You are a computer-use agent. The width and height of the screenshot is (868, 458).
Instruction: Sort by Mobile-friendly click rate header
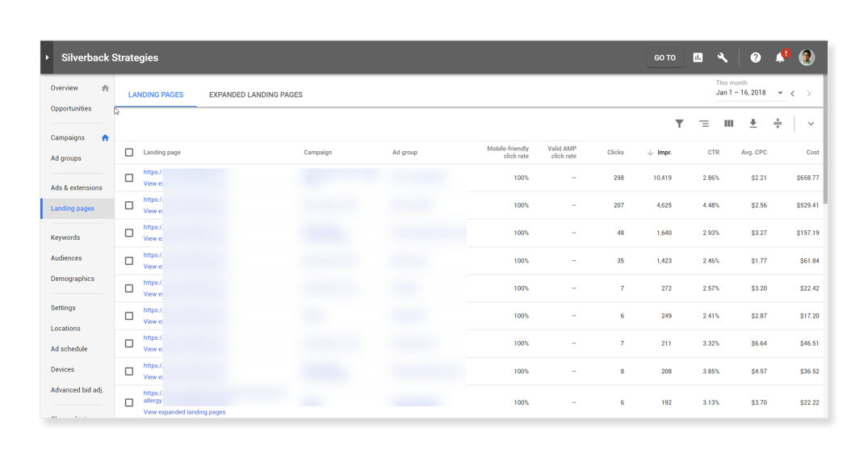[508, 153]
